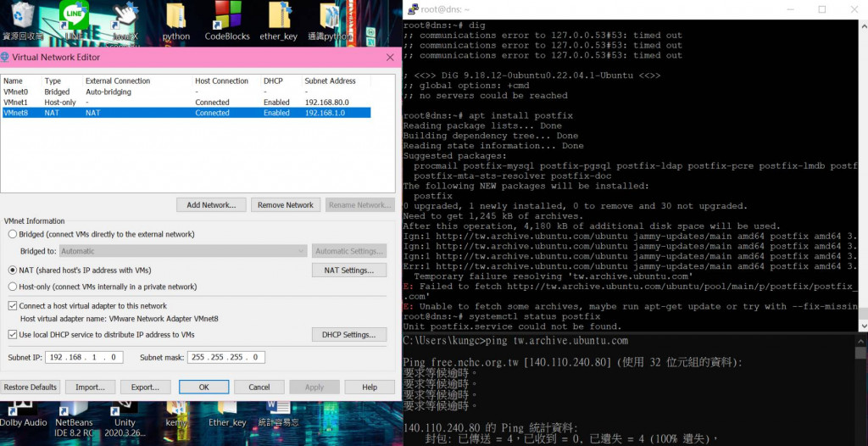
Task: Click the Auto-bridging cell of VMnet0
Action: 108,92
